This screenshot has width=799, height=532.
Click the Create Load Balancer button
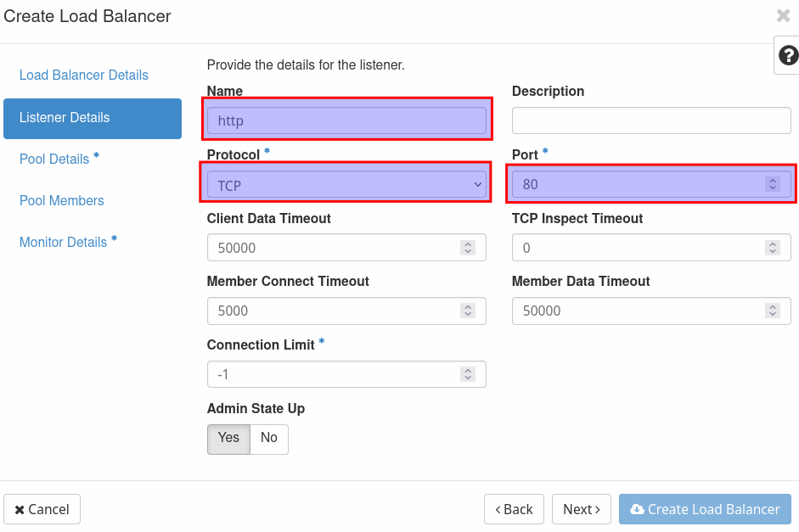coord(705,509)
